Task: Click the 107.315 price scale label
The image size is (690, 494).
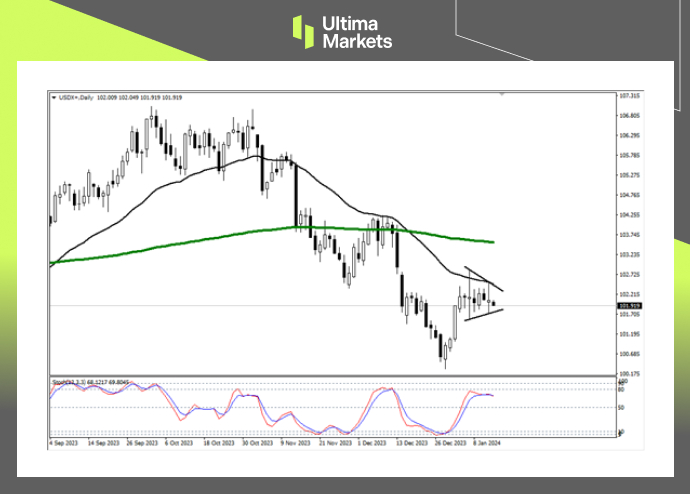Action: tap(630, 96)
